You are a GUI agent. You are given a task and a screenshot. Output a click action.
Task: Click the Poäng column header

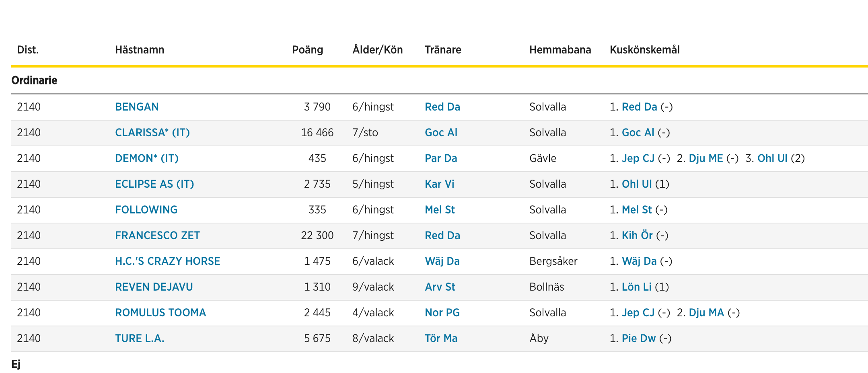pyautogui.click(x=307, y=50)
